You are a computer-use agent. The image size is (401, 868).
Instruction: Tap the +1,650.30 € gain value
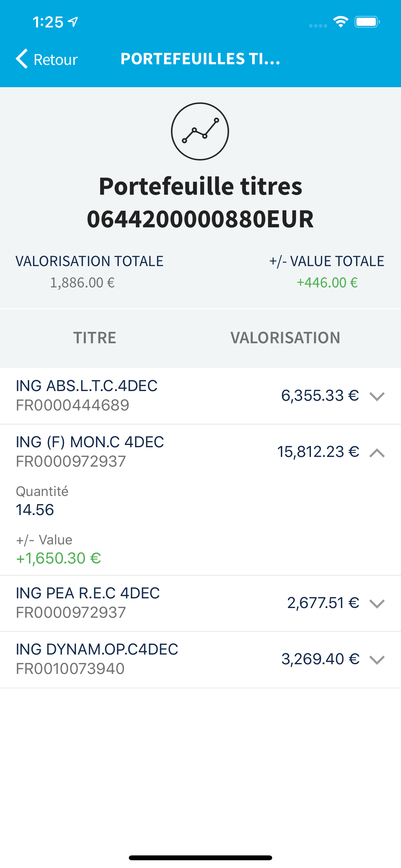[x=59, y=558]
